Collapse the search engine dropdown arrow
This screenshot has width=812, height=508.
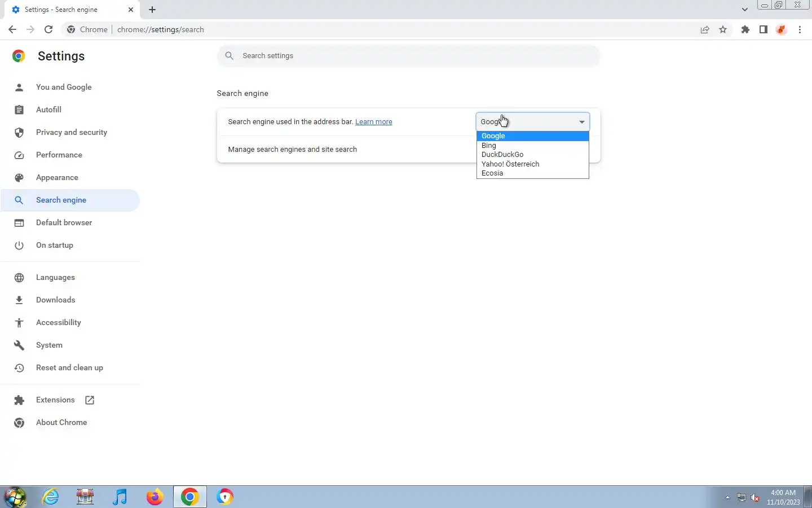582,122
